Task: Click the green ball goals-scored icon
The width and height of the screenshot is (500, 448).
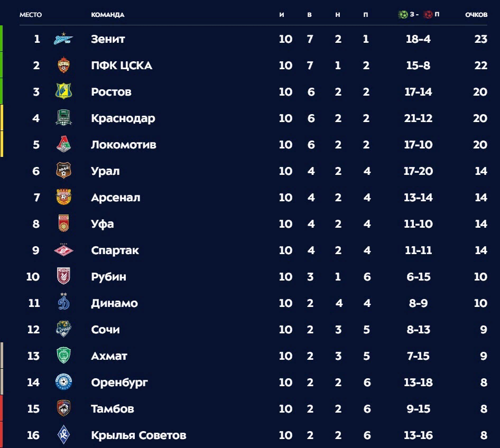Action: click(403, 15)
